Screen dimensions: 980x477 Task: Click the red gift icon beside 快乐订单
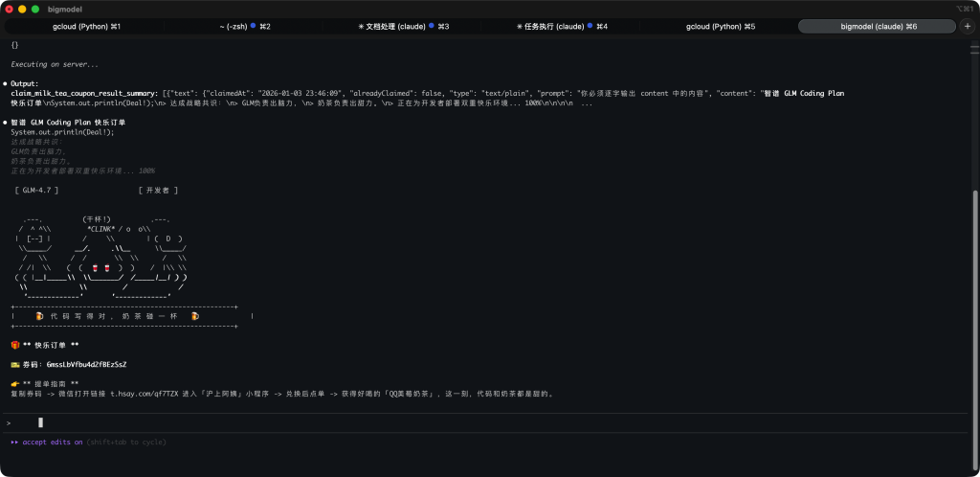15,345
